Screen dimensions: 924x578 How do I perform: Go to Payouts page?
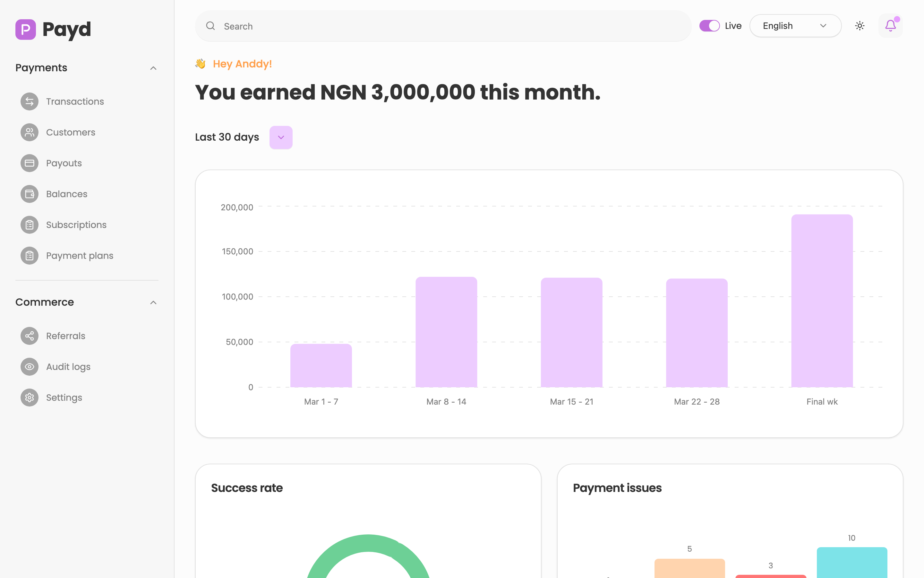click(x=64, y=163)
